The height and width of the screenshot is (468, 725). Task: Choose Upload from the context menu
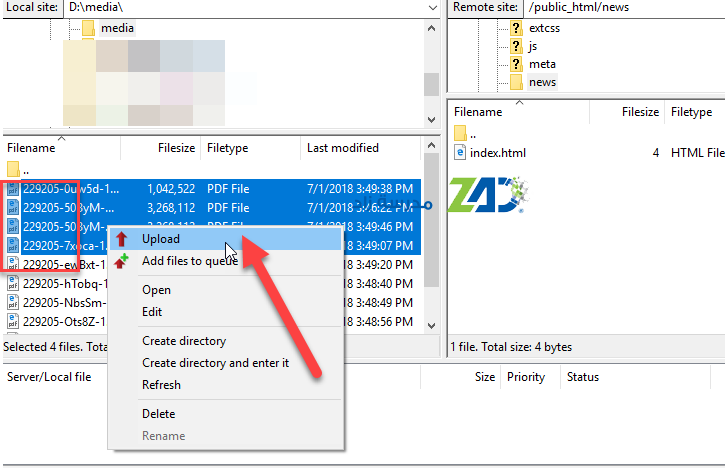161,240
